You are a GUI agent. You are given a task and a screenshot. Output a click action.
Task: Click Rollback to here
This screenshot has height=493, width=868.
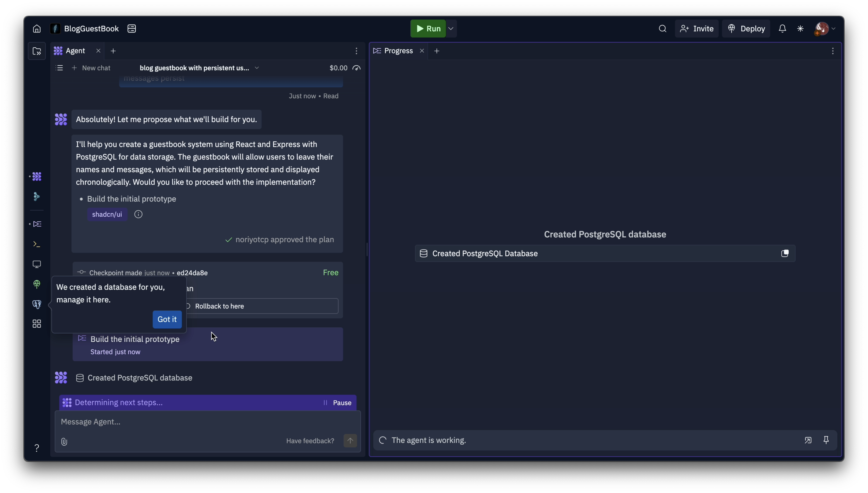pyautogui.click(x=219, y=306)
